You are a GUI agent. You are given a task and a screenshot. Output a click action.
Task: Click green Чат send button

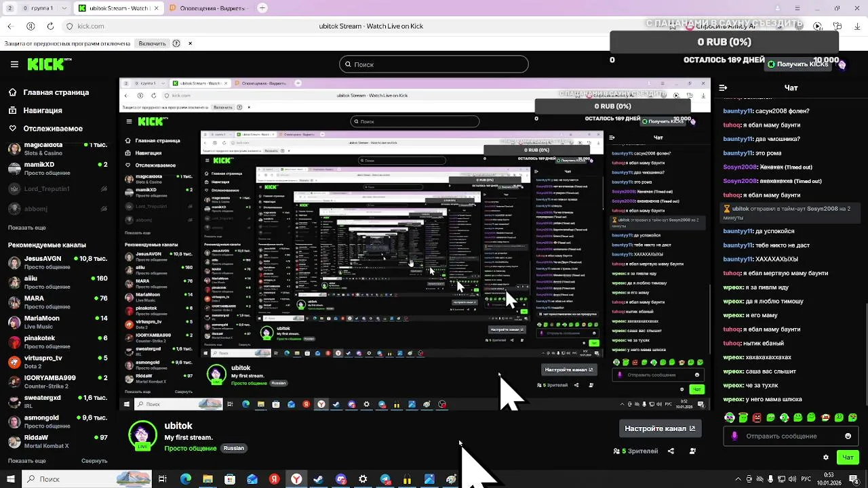[848, 457]
